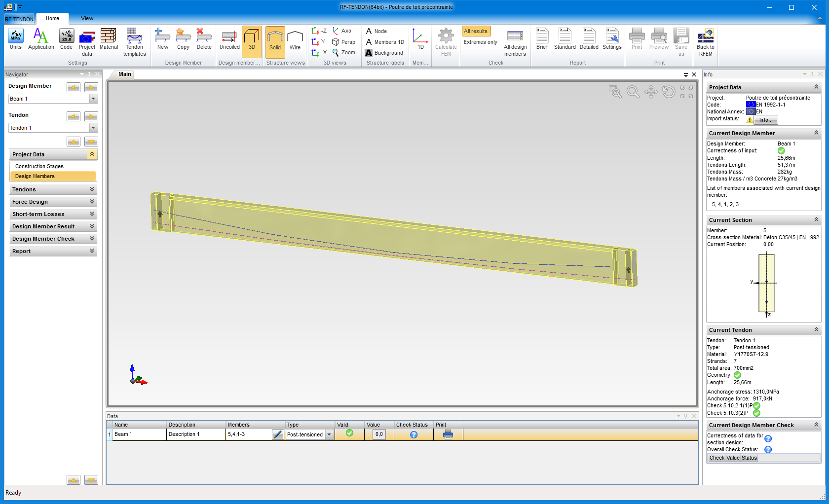Click the Check Status icon for Beam 1
This screenshot has width=829, height=504.
coord(414,434)
